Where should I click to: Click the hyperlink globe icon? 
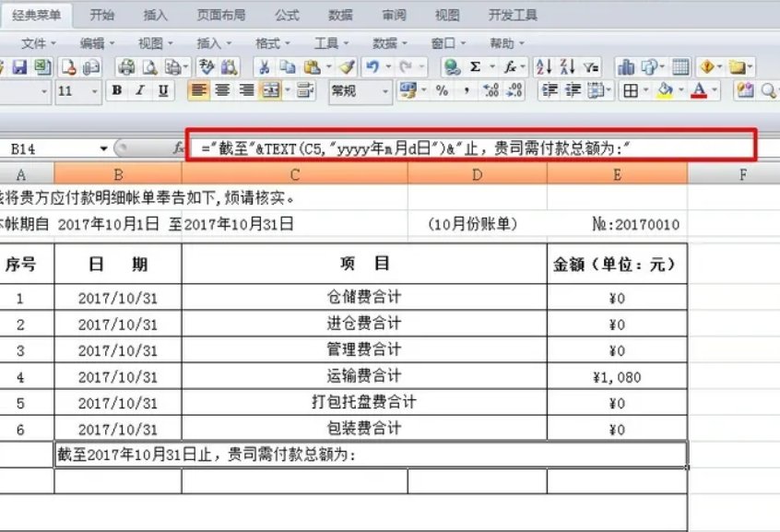[x=452, y=66]
